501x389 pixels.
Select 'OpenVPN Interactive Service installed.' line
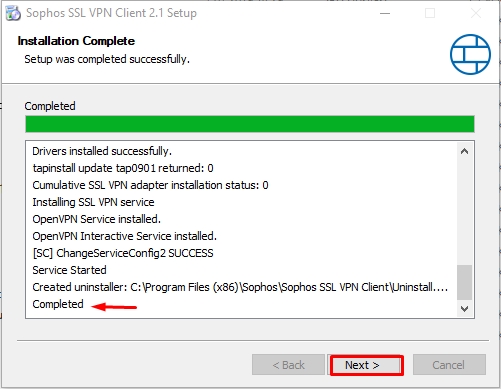tap(124, 236)
